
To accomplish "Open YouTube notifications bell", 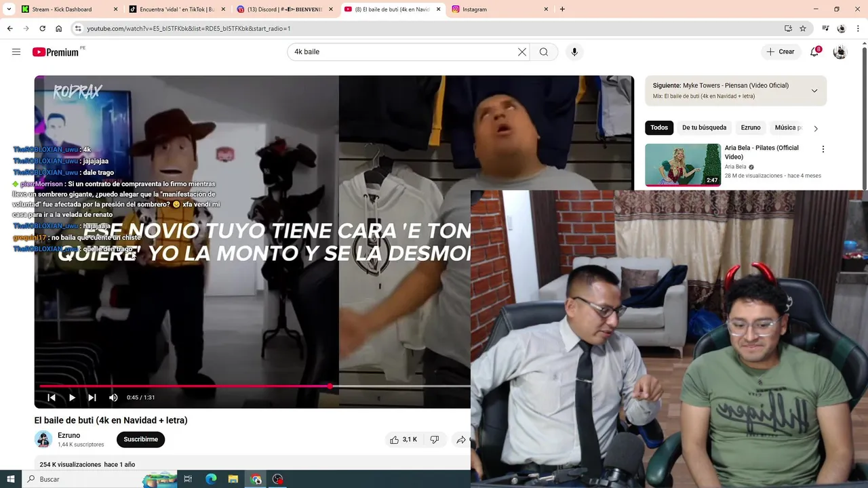I will click(814, 52).
